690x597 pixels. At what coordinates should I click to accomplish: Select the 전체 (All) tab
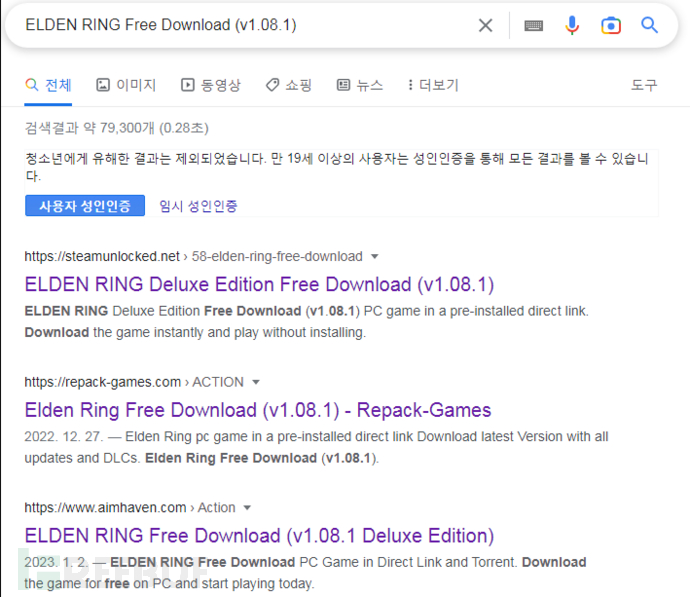click(x=48, y=85)
